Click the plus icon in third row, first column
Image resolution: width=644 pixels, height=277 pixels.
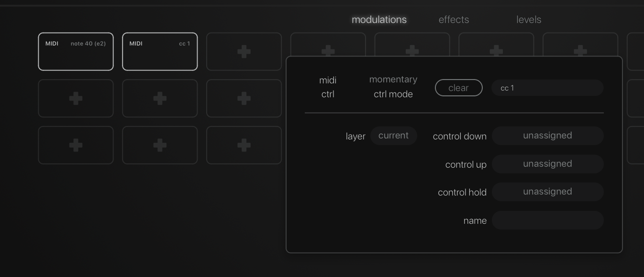click(76, 145)
